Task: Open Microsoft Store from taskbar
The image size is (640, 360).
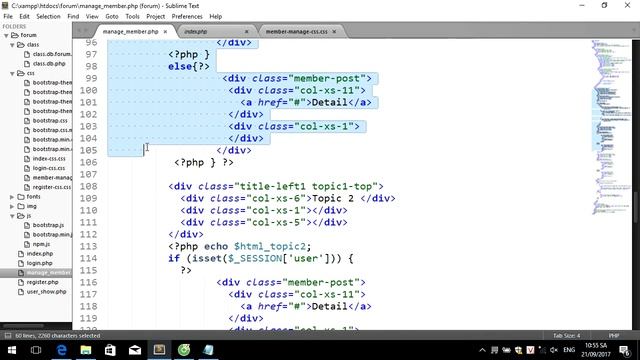Action: [110, 350]
